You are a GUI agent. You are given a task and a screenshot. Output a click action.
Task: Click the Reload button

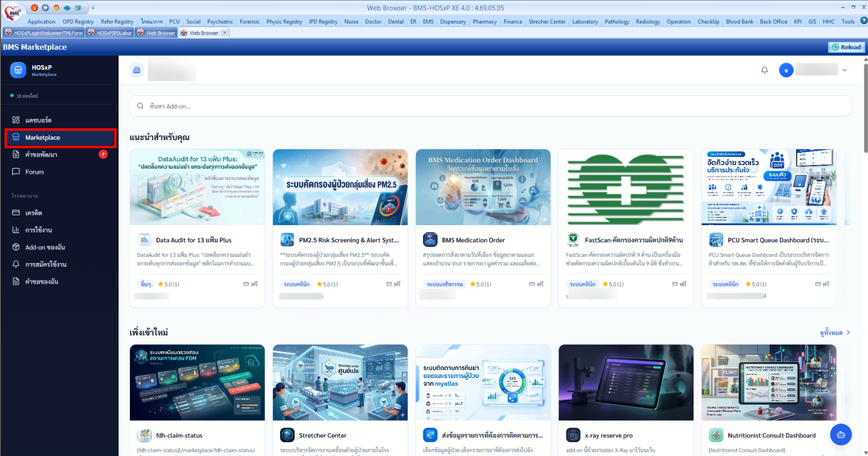[x=846, y=47]
